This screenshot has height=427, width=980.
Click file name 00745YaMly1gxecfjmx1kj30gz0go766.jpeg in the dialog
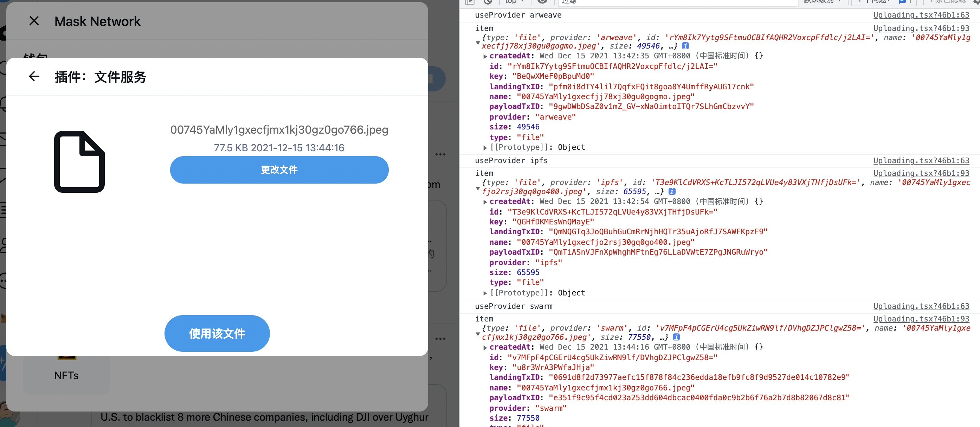[x=279, y=130]
